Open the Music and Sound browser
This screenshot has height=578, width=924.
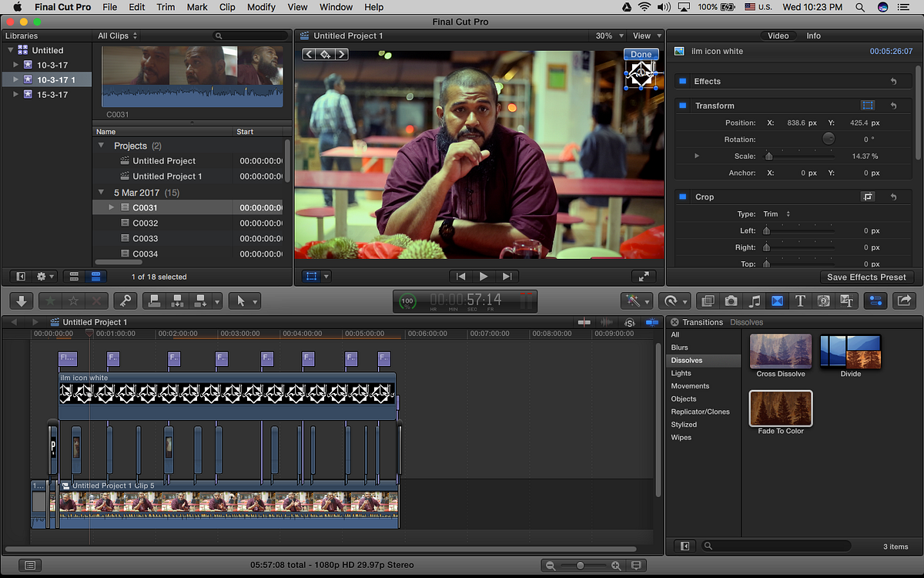pos(755,301)
